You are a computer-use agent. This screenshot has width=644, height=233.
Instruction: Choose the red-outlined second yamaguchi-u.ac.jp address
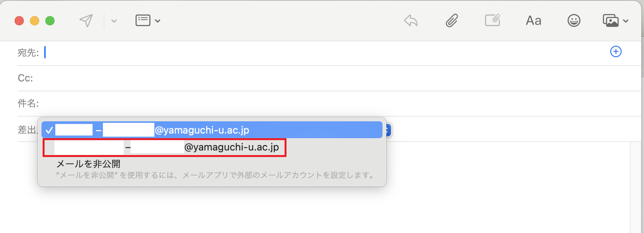pyautogui.click(x=164, y=147)
